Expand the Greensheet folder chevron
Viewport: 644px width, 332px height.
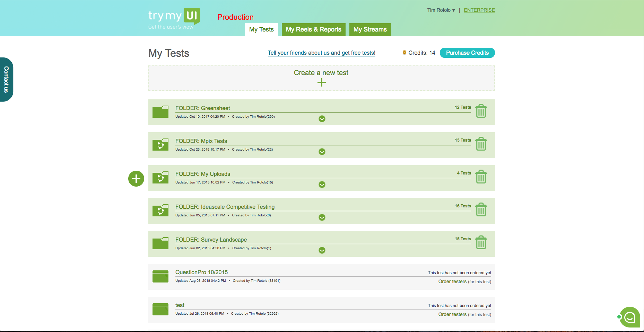coord(322,119)
